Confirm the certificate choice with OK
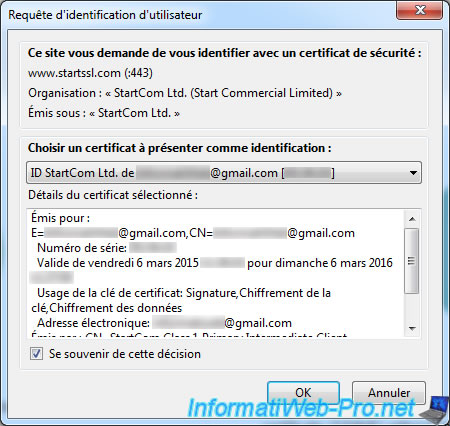 303,393
